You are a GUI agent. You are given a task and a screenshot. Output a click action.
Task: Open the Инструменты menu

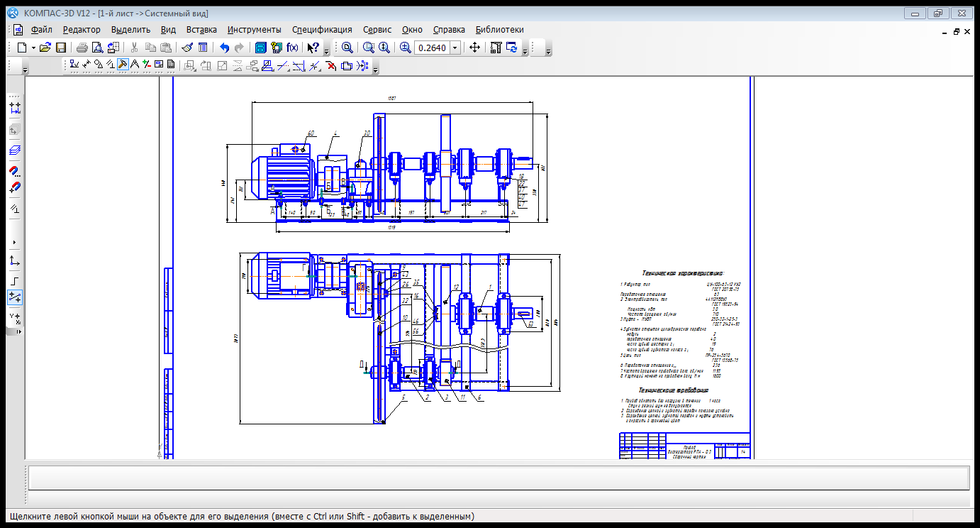pos(255,30)
